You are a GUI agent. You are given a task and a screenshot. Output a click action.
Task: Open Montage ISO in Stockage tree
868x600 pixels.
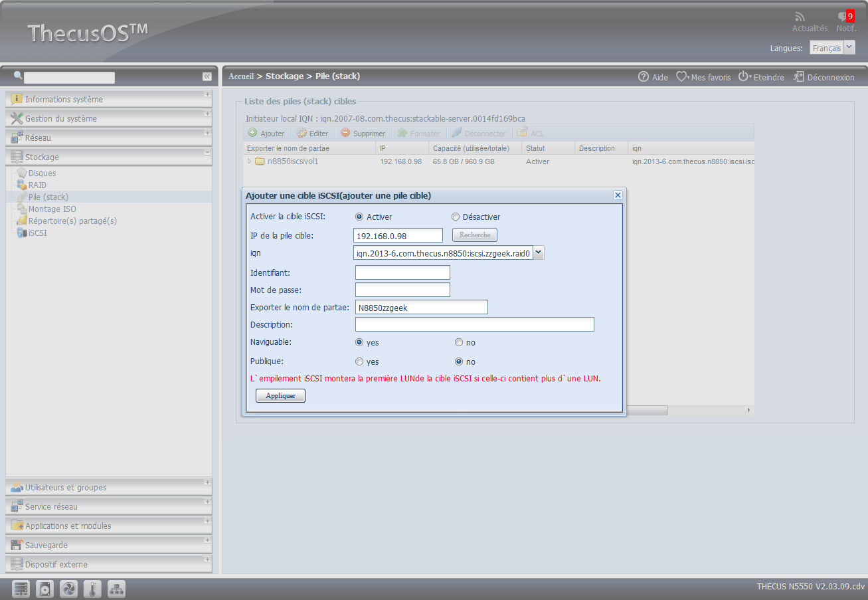pos(52,209)
